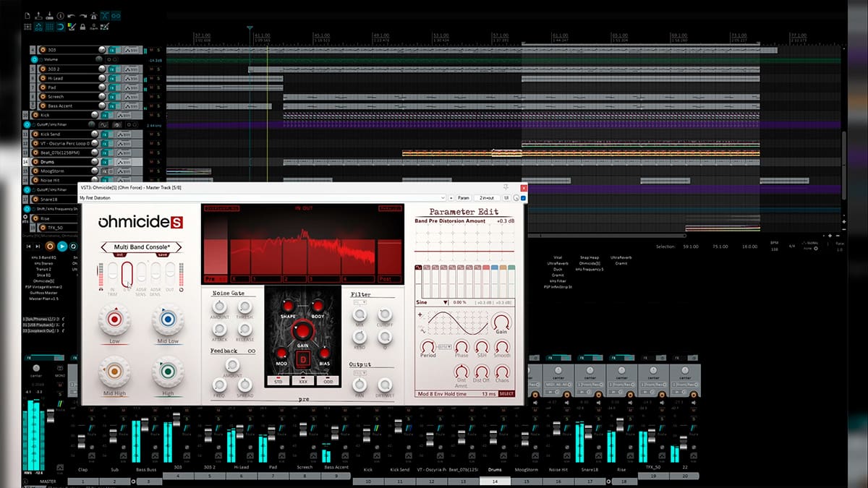The width and height of the screenshot is (868, 488).
Task: Arm the Hi Lead track for recording
Action: [42, 77]
